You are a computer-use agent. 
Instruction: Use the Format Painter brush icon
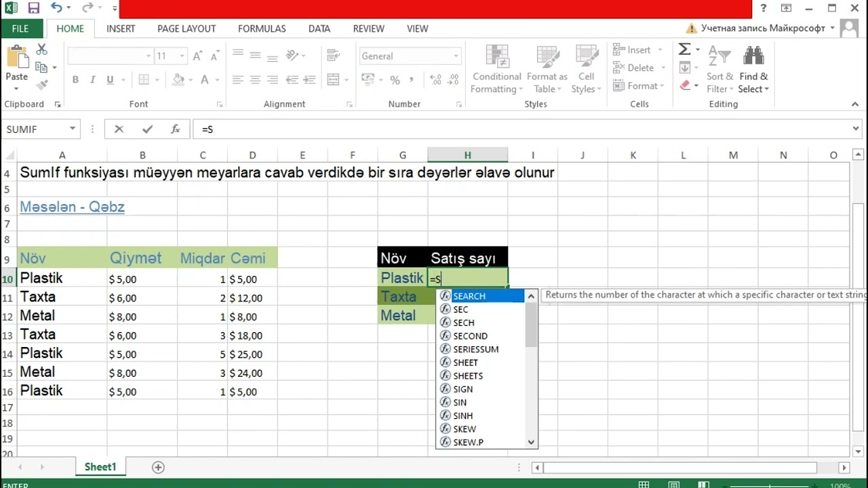(41, 85)
